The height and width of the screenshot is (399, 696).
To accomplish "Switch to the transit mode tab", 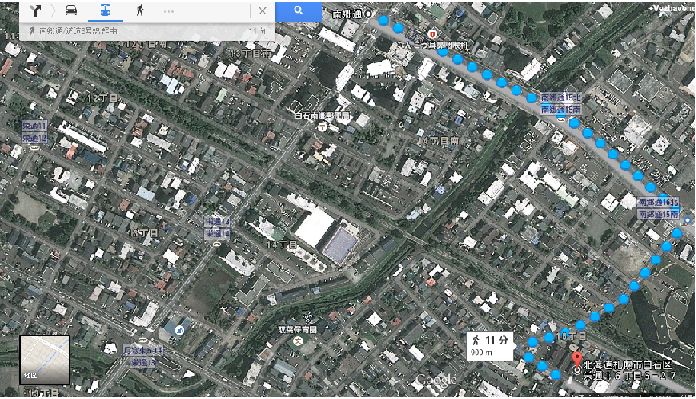I will point(106,11).
